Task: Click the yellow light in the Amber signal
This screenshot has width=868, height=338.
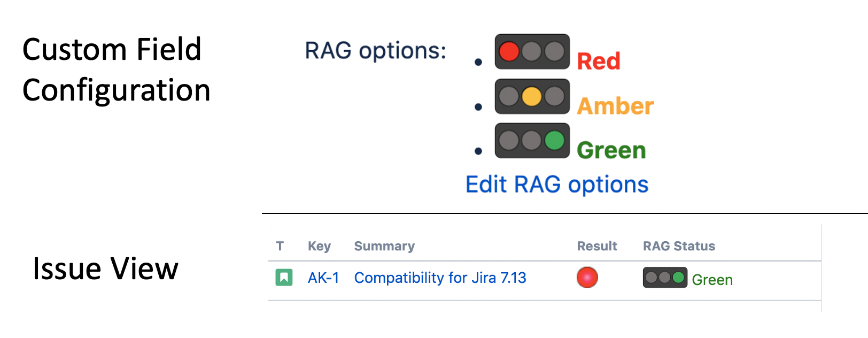Action: pyautogui.click(x=532, y=97)
